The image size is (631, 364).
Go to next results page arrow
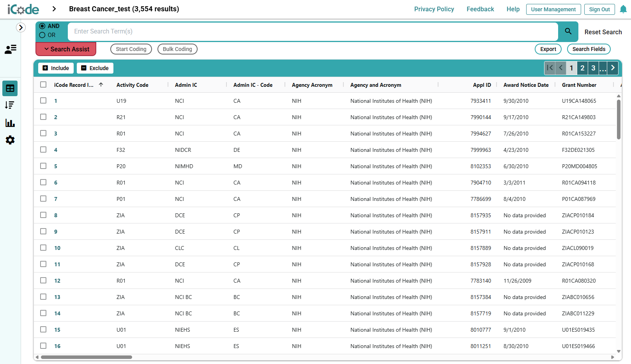tap(613, 68)
